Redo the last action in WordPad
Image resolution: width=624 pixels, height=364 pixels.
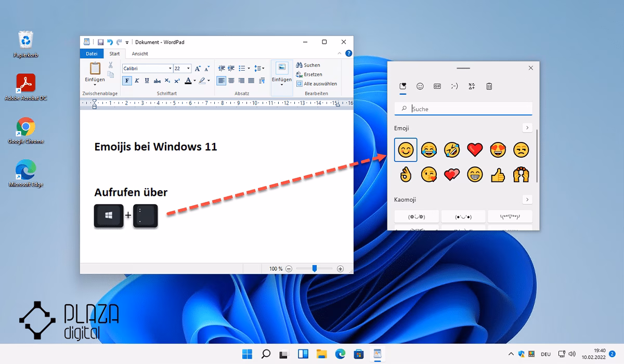(119, 42)
